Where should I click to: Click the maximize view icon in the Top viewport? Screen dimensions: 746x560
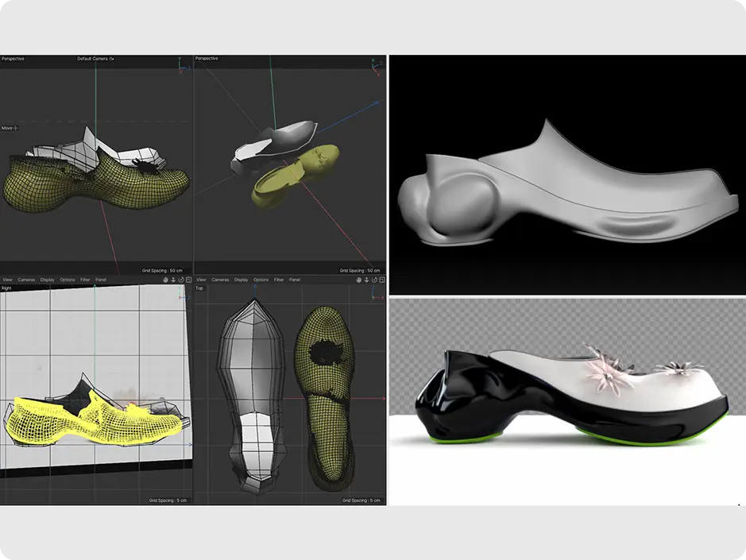381,280
